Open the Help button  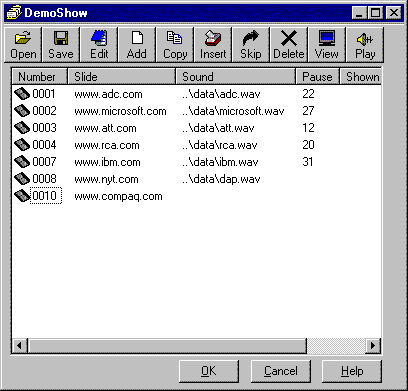click(x=352, y=371)
